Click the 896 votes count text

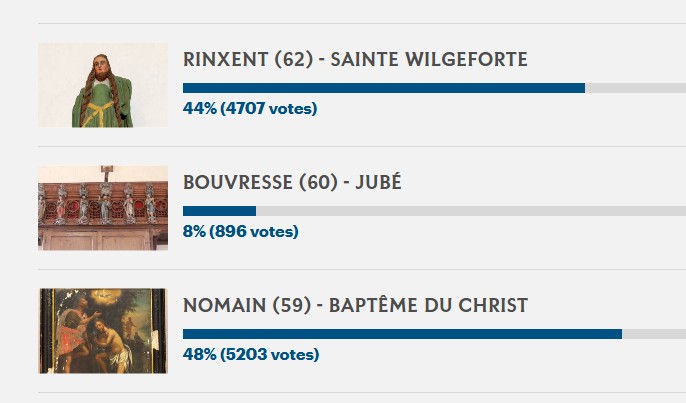point(254,231)
